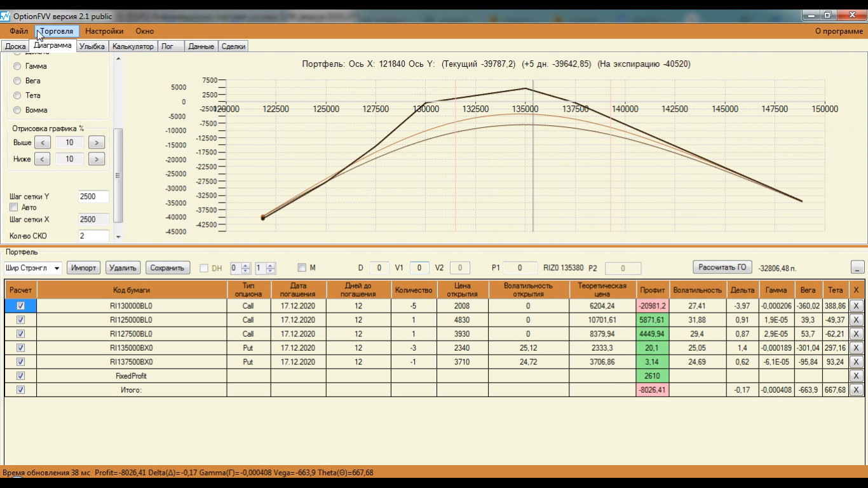This screenshot has width=868, height=488.
Task: Click the Код бумаги column header
Action: click(132, 290)
